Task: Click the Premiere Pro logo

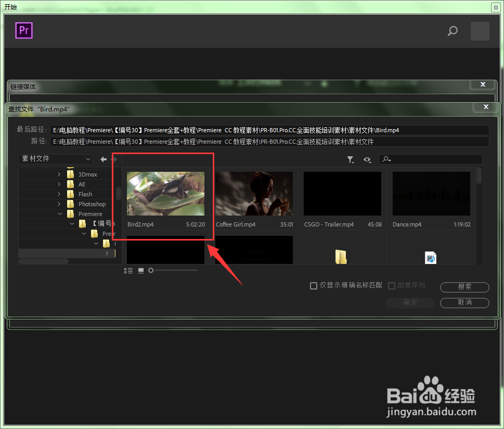Action: 23,31
